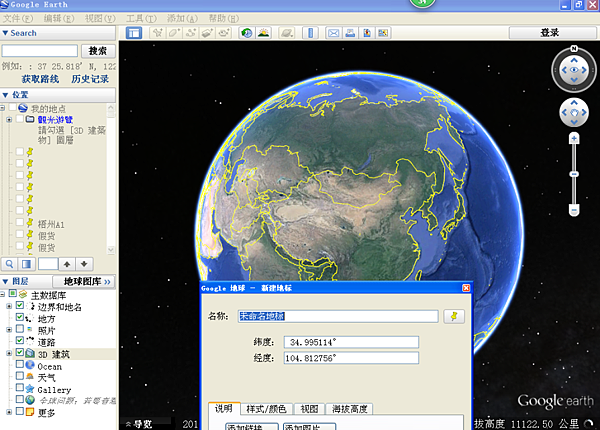The width and height of the screenshot is (600, 430).
Task: Check the 照片 layer checkbox
Action: (x=20, y=329)
